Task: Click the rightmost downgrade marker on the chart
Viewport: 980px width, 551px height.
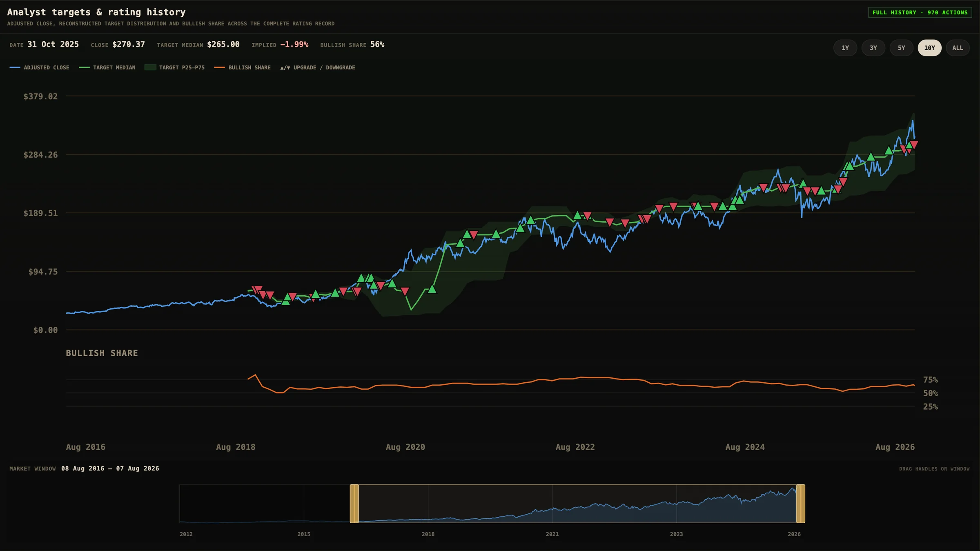Action: click(914, 144)
